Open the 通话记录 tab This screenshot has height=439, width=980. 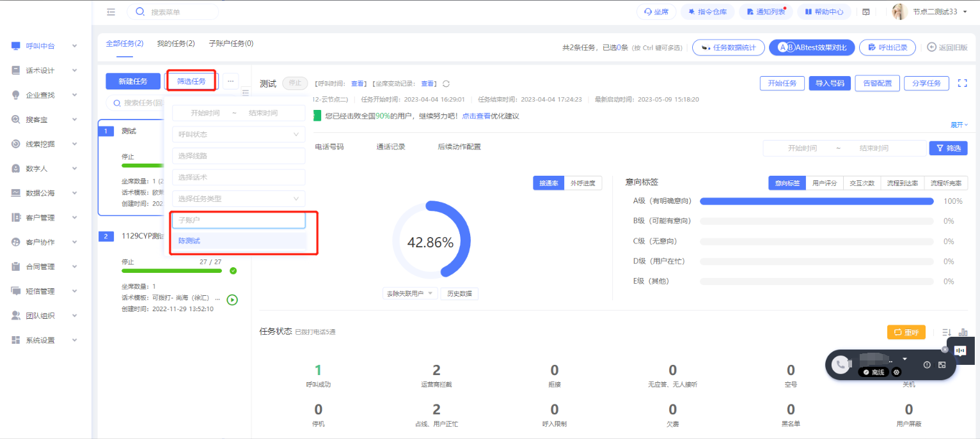(x=390, y=146)
